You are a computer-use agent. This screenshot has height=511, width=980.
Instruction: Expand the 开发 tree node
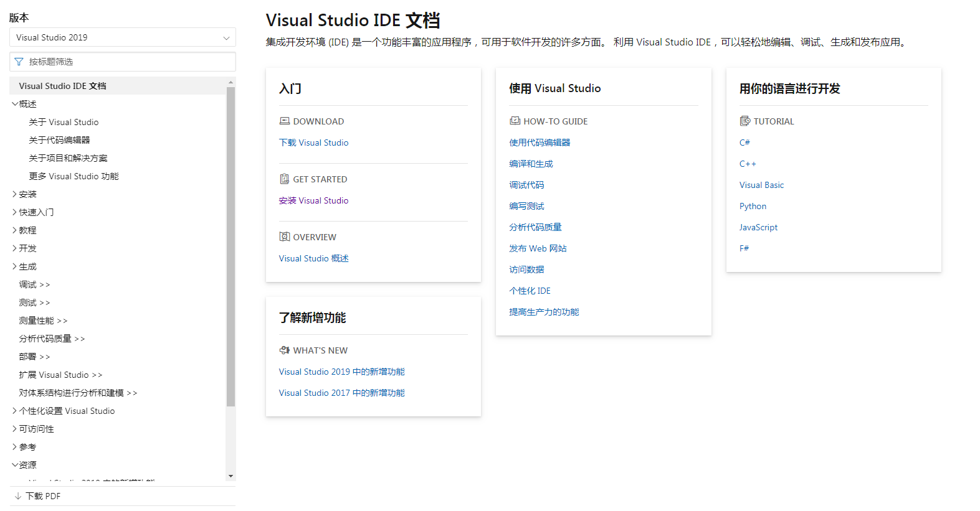(14, 248)
